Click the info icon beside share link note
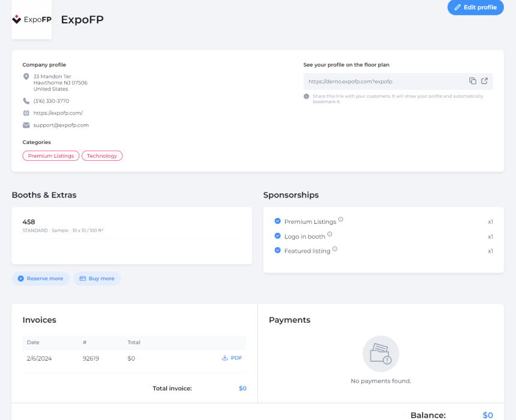The height and width of the screenshot is (420, 516). tap(307, 97)
